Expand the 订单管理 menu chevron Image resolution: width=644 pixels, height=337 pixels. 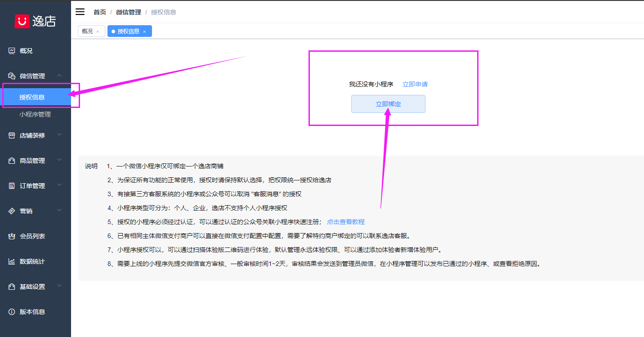(x=60, y=185)
